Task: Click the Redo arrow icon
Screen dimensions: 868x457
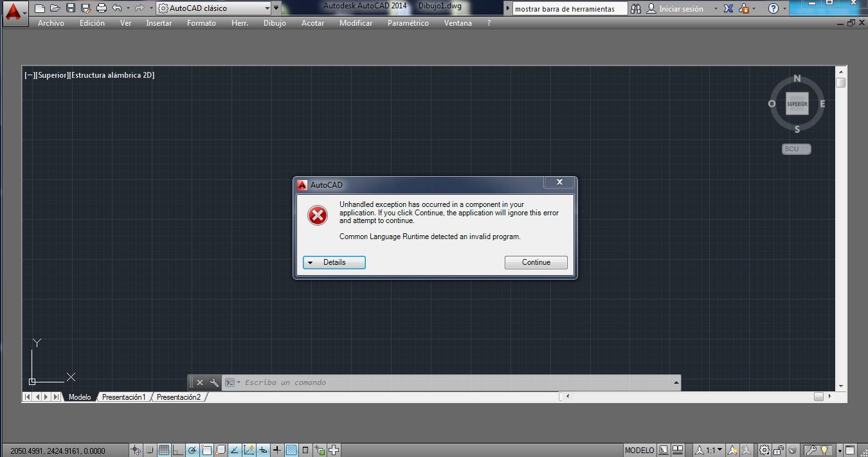Action: (x=139, y=8)
